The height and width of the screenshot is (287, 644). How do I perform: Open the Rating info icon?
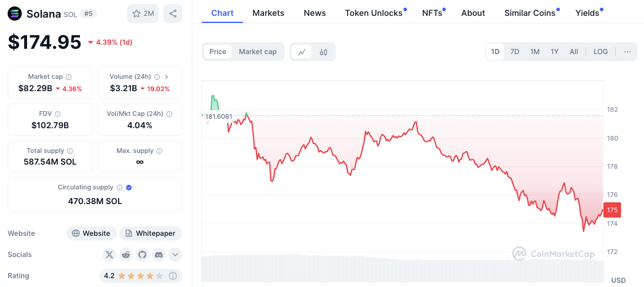(173, 275)
